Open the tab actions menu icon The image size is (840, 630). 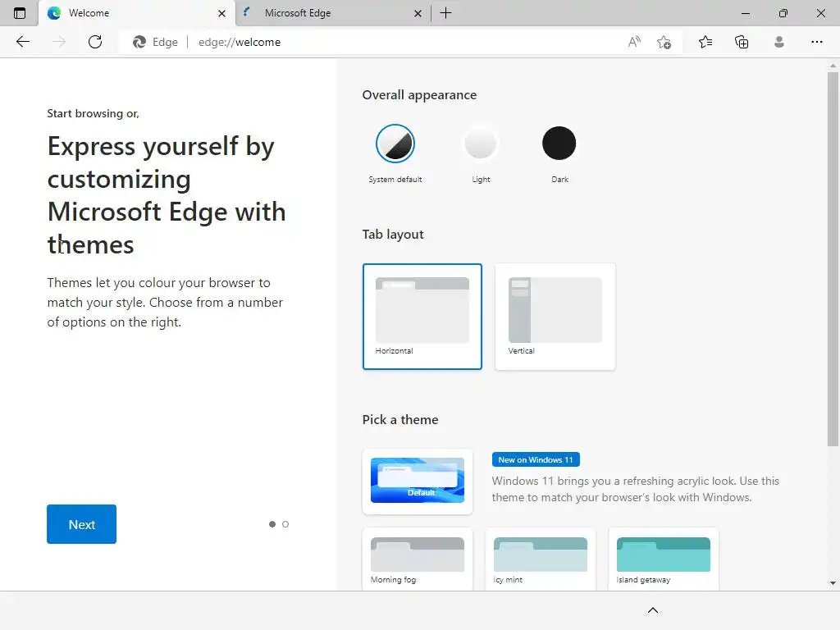pyautogui.click(x=20, y=13)
